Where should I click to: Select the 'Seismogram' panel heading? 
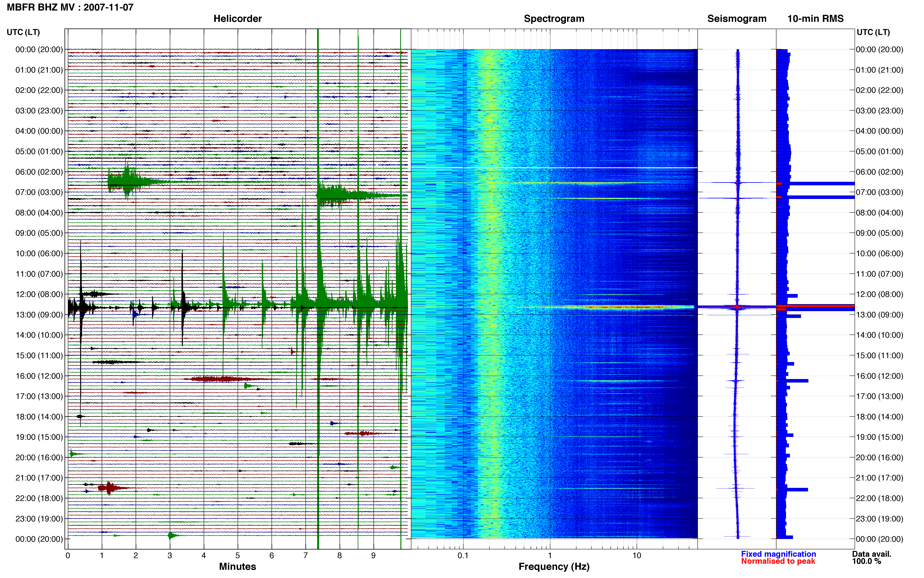736,19
